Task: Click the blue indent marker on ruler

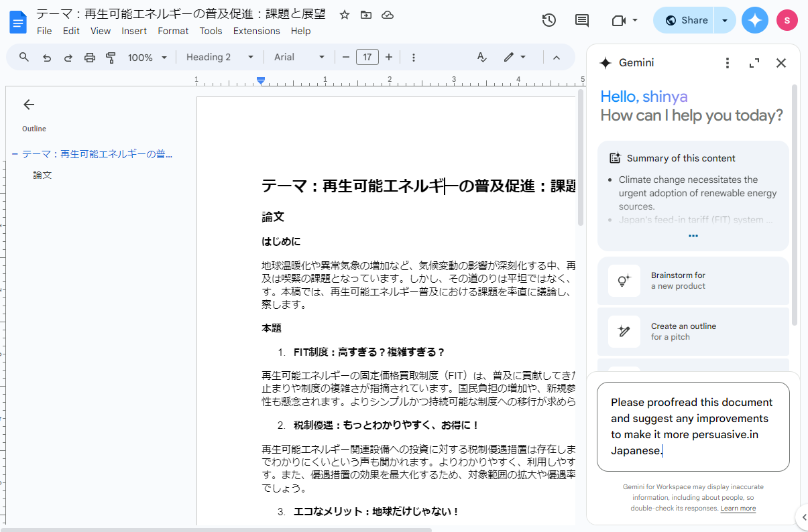Action: coord(261,80)
